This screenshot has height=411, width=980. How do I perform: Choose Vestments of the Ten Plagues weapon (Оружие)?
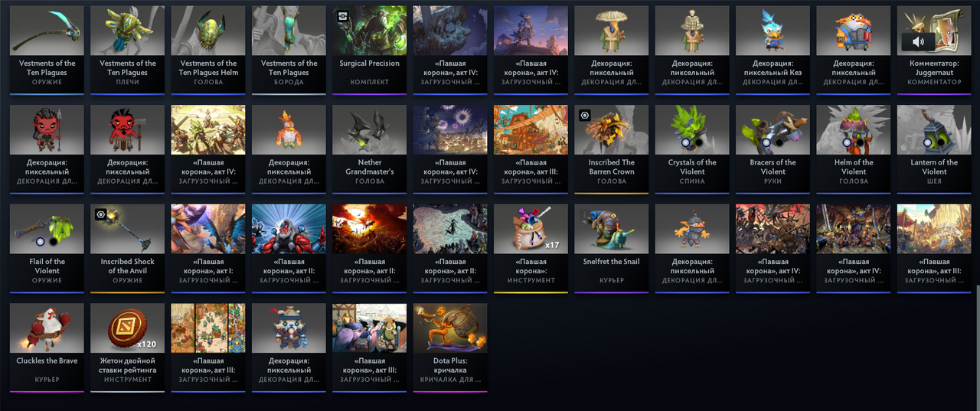coord(47,50)
